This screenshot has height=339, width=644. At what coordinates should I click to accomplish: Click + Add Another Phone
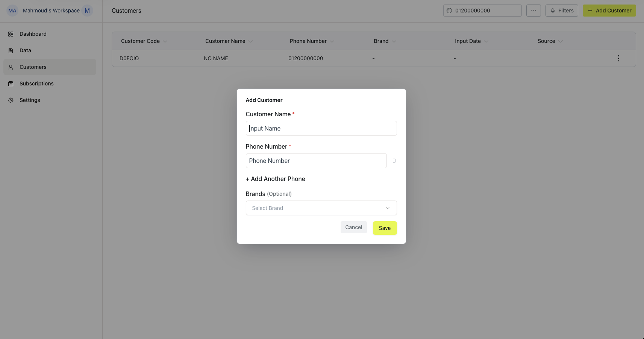(275, 179)
